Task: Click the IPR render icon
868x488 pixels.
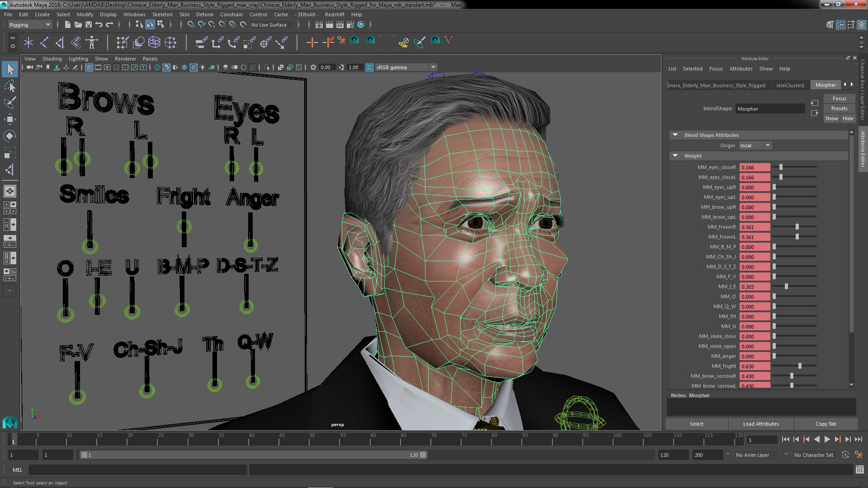Action: 340,25
